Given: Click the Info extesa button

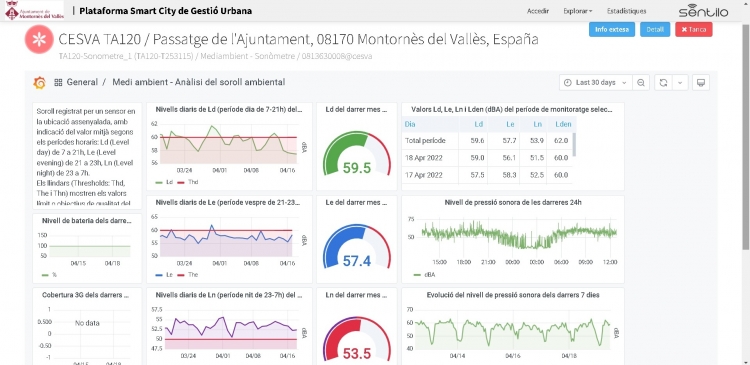Looking at the screenshot, I should (612, 29).
